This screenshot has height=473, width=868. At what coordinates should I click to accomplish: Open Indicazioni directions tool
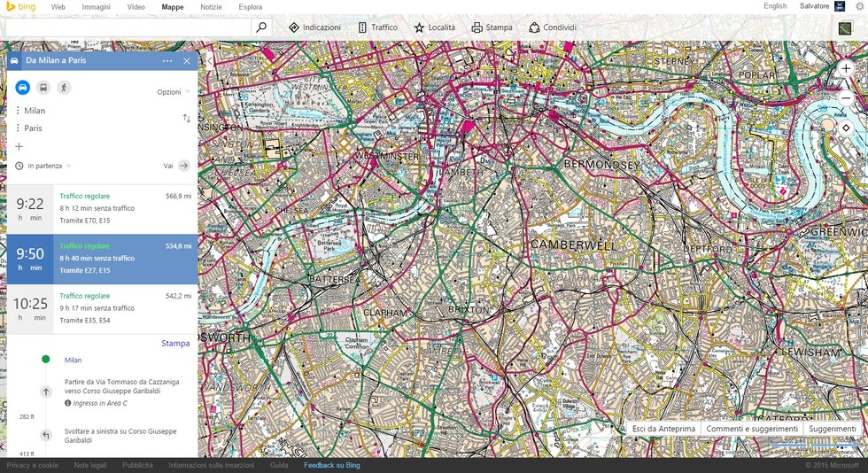click(x=314, y=27)
